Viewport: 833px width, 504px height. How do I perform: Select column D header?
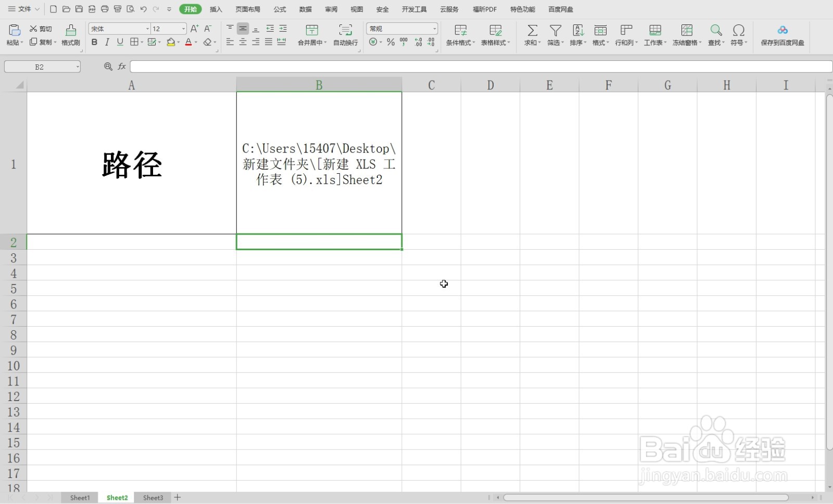pos(490,85)
